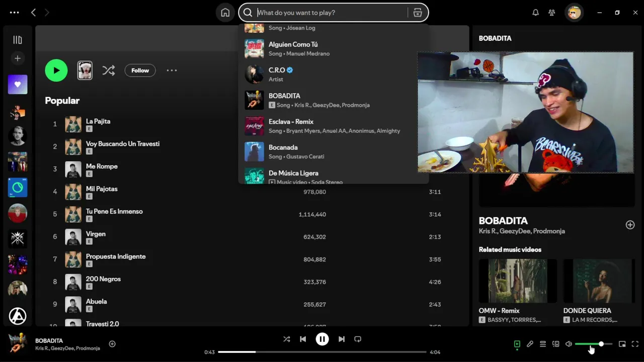Open Friend Activity icon

click(x=552, y=13)
